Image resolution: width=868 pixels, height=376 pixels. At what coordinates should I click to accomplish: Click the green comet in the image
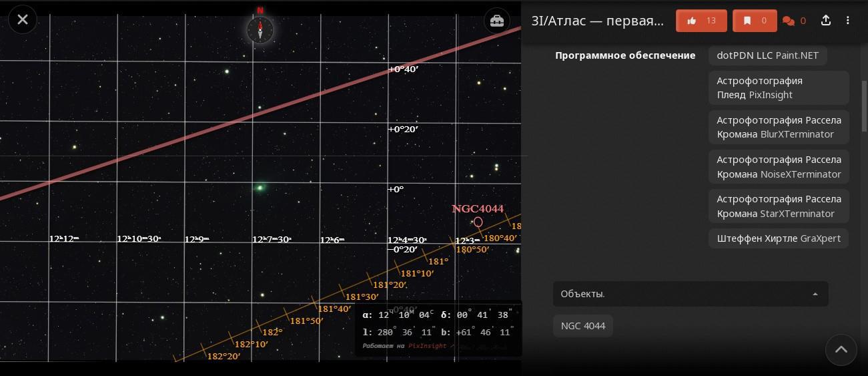pos(260,188)
